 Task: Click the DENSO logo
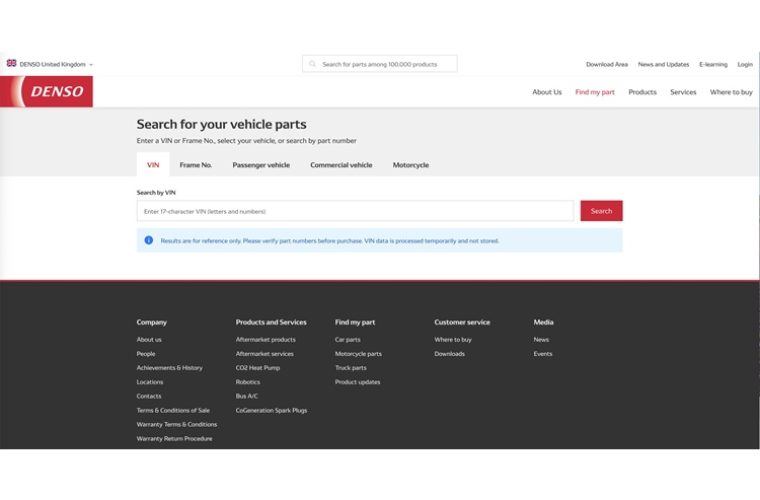(47, 92)
